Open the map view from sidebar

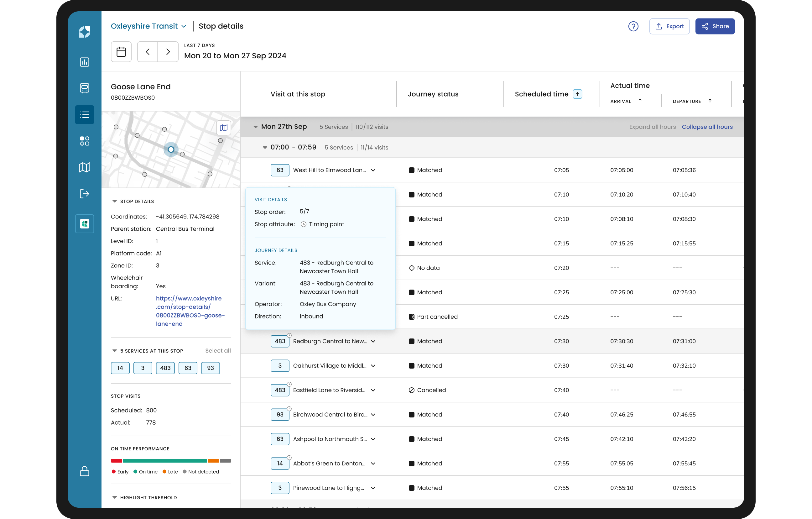(84, 167)
